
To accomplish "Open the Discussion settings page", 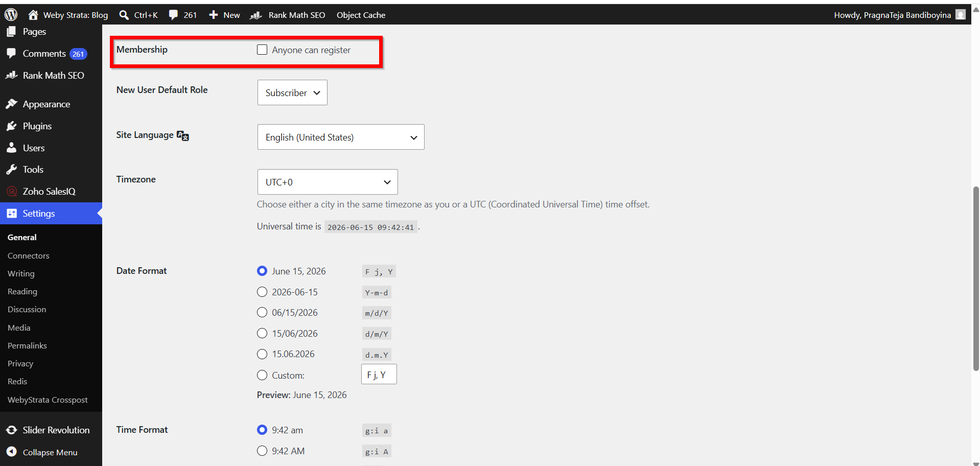I will [27, 309].
